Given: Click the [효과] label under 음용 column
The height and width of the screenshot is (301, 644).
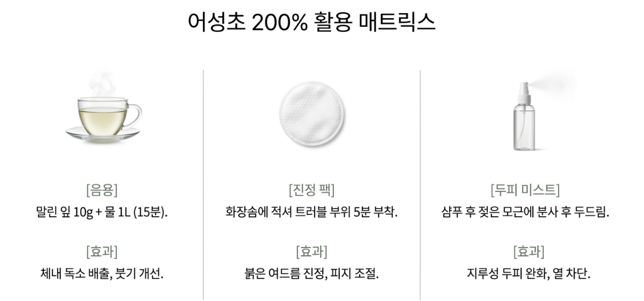Looking at the screenshot, I should 102,251.
